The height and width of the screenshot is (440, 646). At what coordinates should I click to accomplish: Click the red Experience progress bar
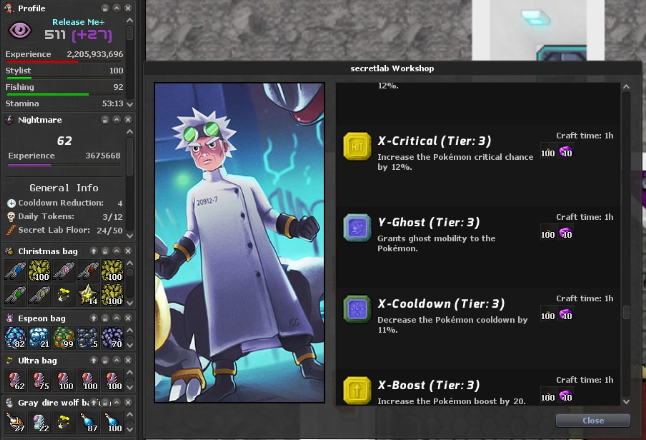[x=64, y=62]
